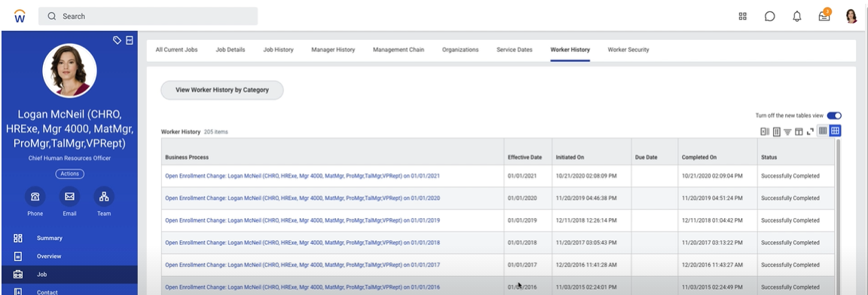The width and height of the screenshot is (868, 295).
Task: View notifications bell
Action: click(797, 16)
